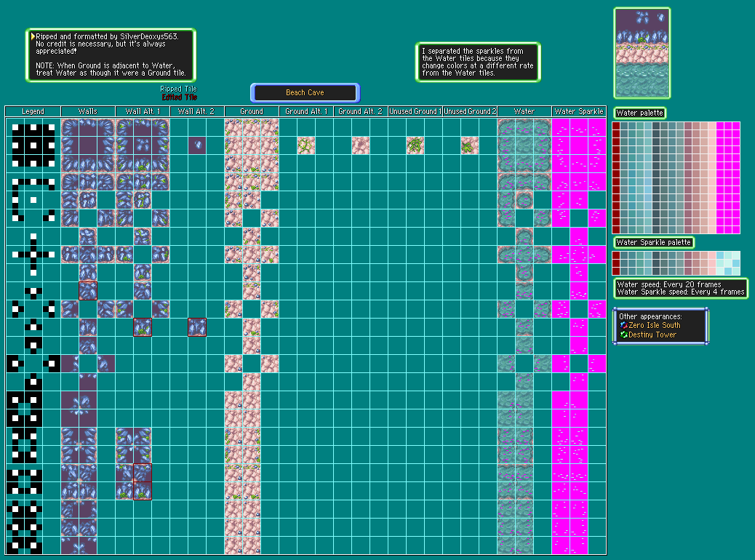This screenshot has width=755, height=560.
Task: Select the Walls column header
Action: (87, 111)
